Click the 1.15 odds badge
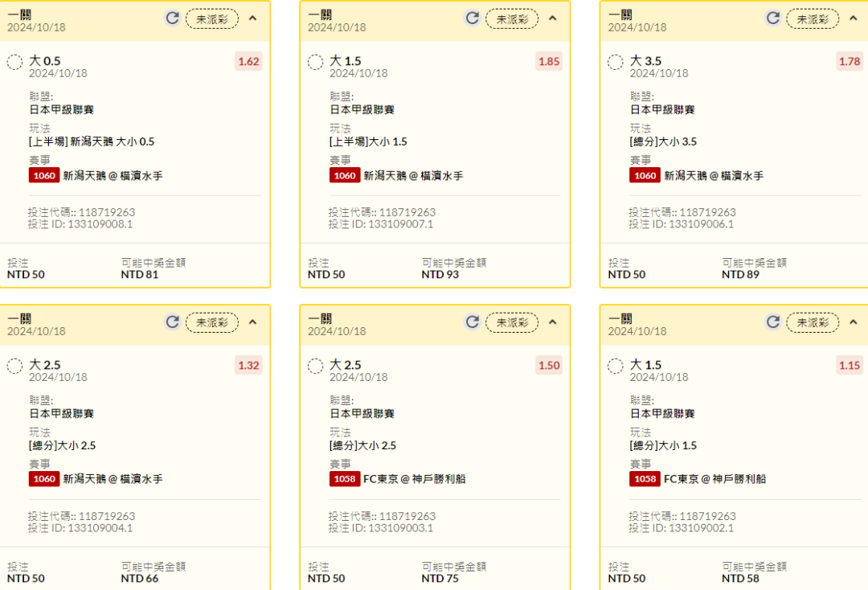 pyautogui.click(x=850, y=365)
